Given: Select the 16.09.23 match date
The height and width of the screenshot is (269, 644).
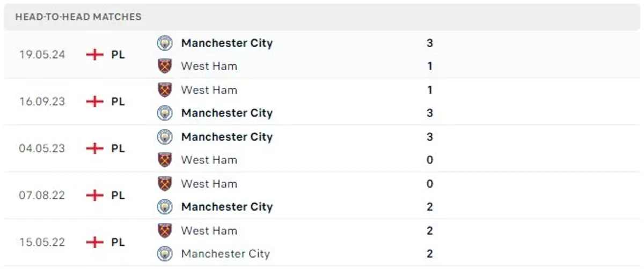Looking at the screenshot, I should click(42, 102).
